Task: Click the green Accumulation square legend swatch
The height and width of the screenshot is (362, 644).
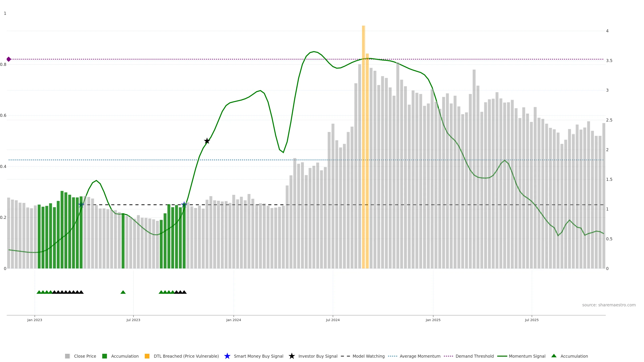Action: (x=104, y=356)
